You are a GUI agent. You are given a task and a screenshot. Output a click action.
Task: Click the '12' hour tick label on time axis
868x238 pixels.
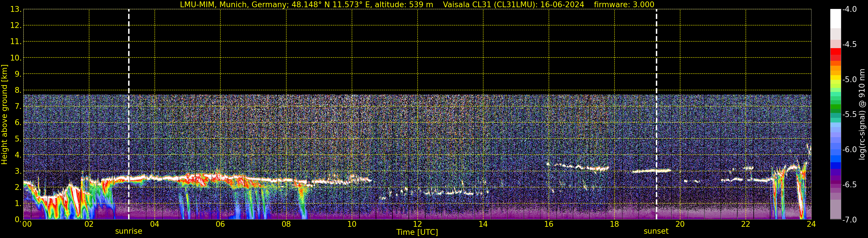pos(417,224)
